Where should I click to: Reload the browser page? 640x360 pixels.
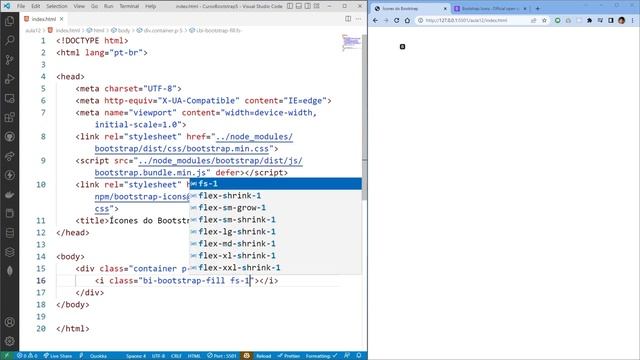coord(396,20)
